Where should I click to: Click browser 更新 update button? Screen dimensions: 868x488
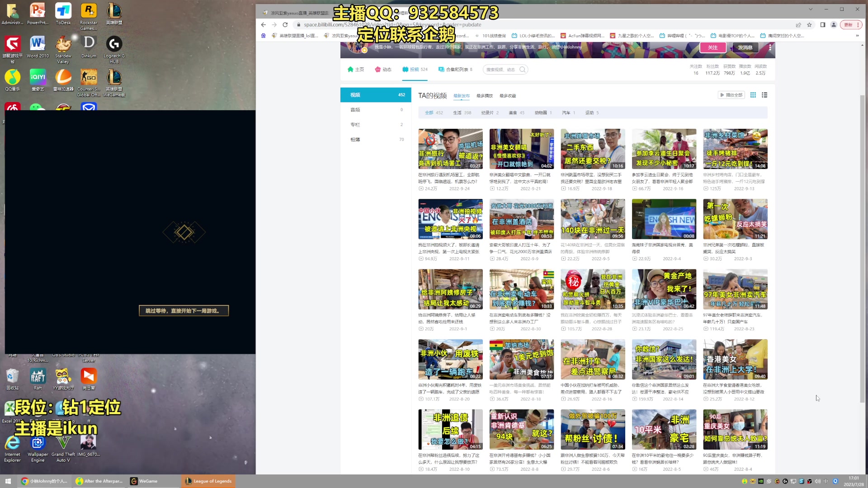click(x=851, y=25)
